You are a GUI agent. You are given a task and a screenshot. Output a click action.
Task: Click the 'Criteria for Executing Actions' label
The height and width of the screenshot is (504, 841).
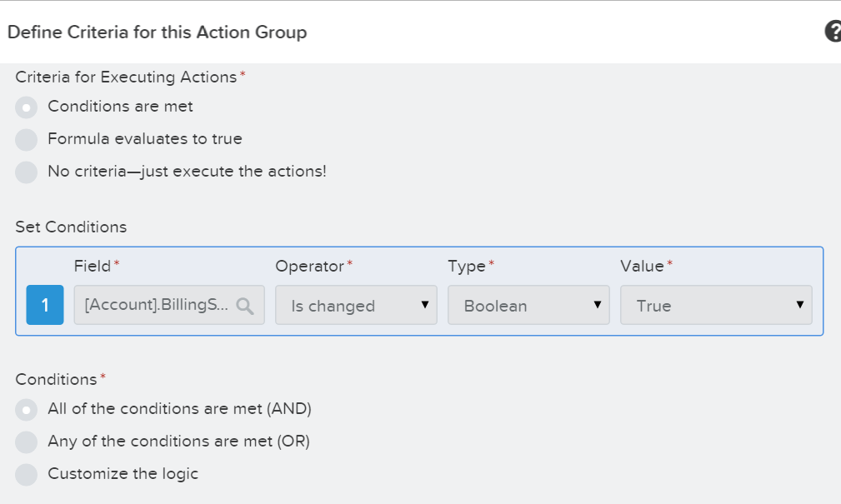[126, 77]
